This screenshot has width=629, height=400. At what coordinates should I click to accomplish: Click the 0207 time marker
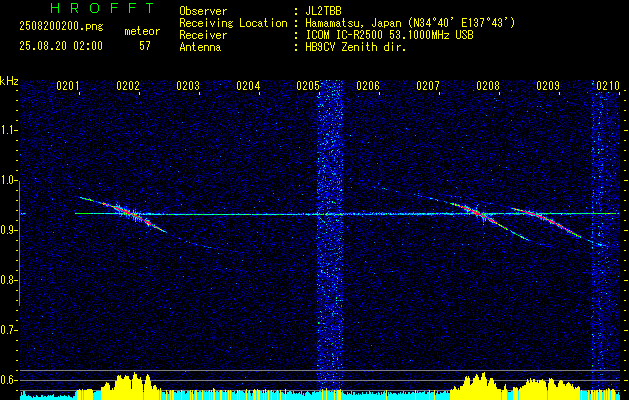(x=428, y=85)
